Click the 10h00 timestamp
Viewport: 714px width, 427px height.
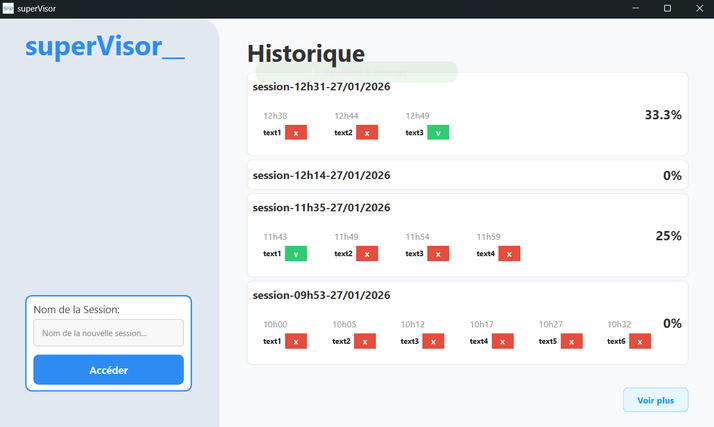(x=275, y=324)
